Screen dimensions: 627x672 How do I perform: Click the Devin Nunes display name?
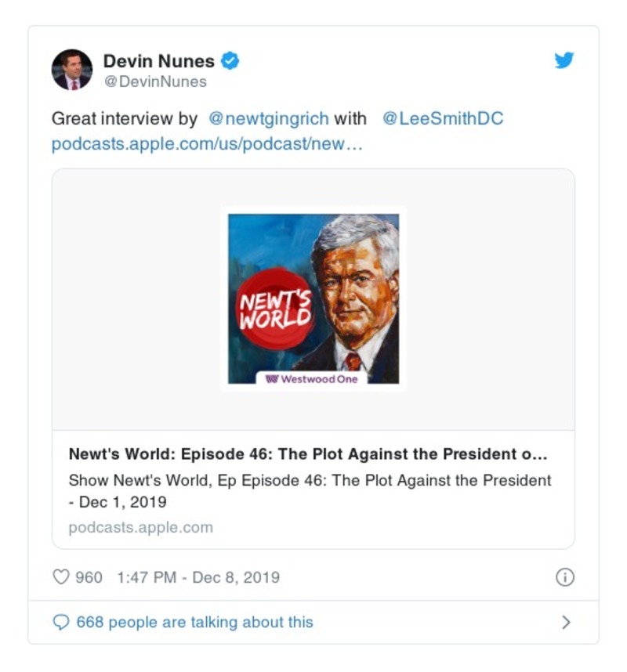point(158,61)
